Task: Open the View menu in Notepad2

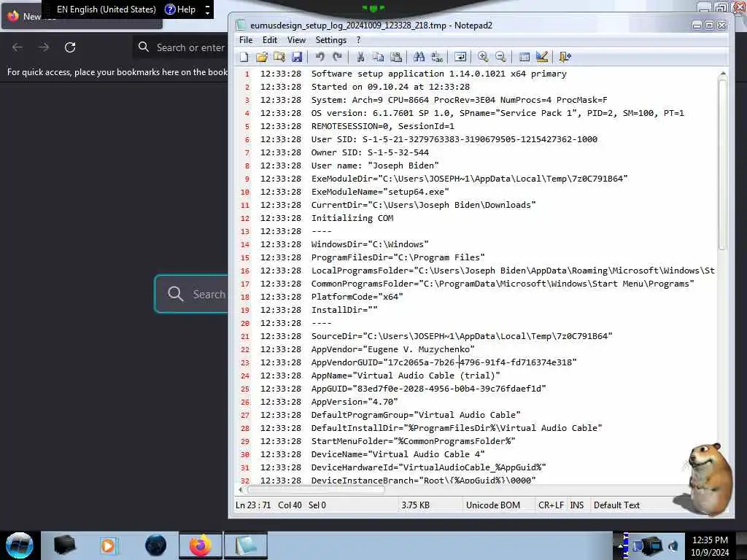Action: click(x=296, y=40)
